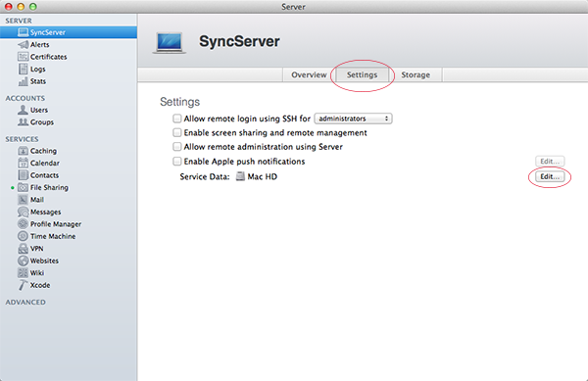Viewport: 588px width, 381px height.
Task: Open the Stats chart icon
Action: (23, 81)
